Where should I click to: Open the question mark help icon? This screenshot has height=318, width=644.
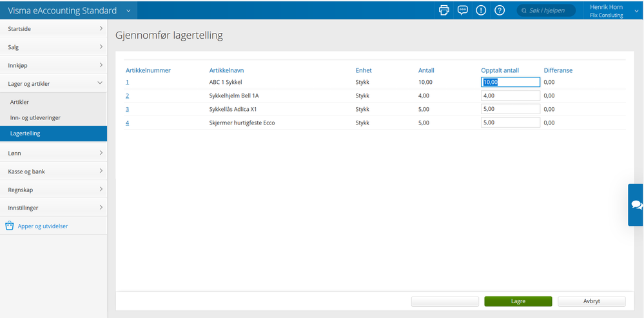point(500,10)
